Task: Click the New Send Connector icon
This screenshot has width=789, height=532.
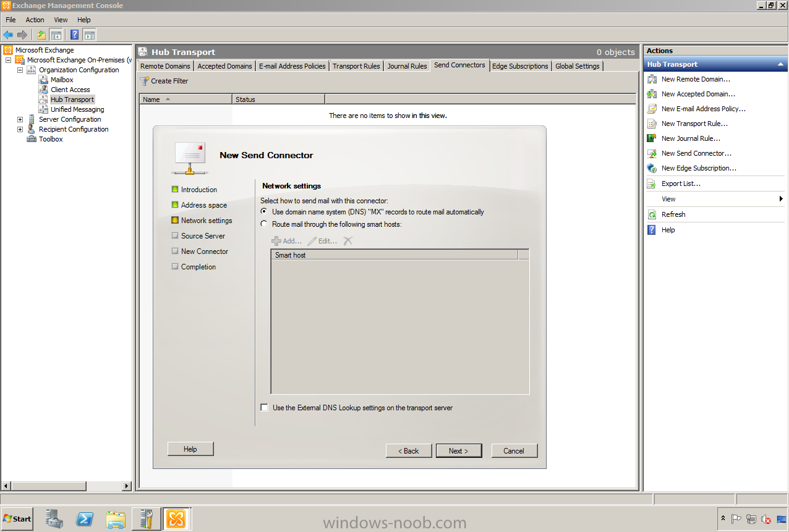Action: (652, 153)
